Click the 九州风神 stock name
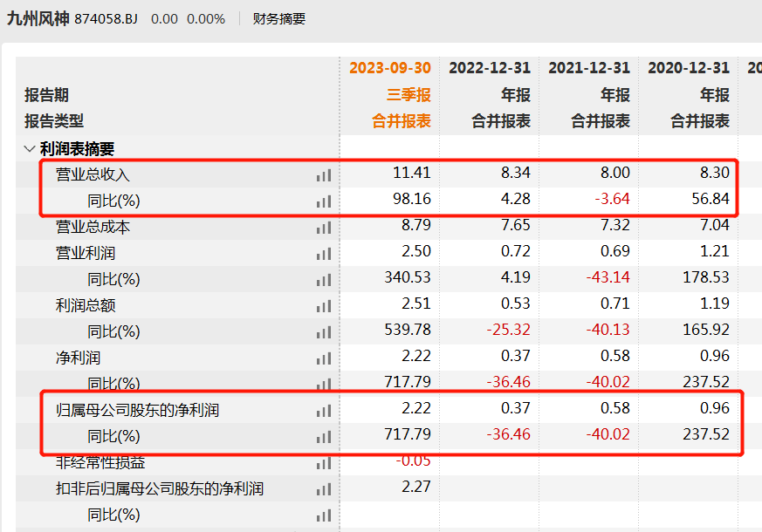 pyautogui.click(x=38, y=18)
